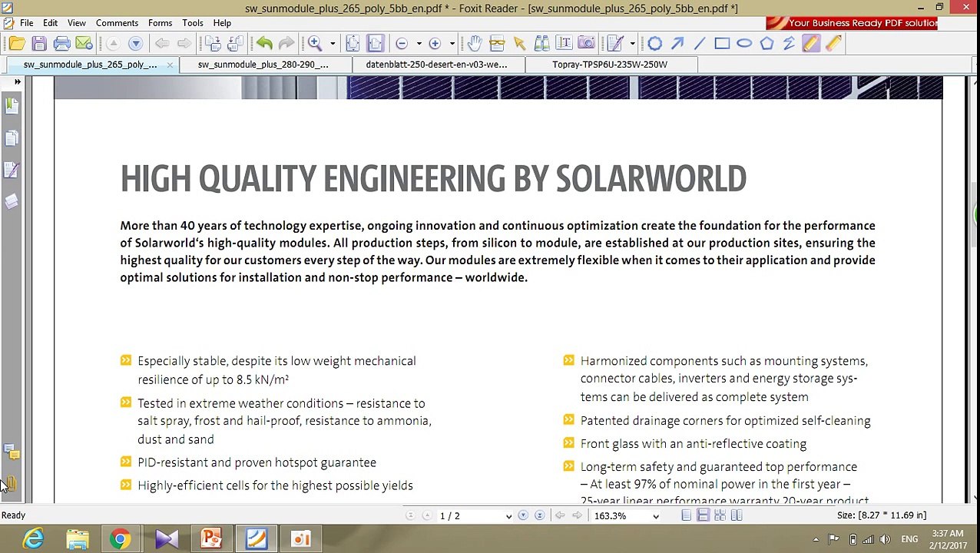Select the Eraser pencil tool
Viewport: 980px width, 553px height.
(x=833, y=44)
